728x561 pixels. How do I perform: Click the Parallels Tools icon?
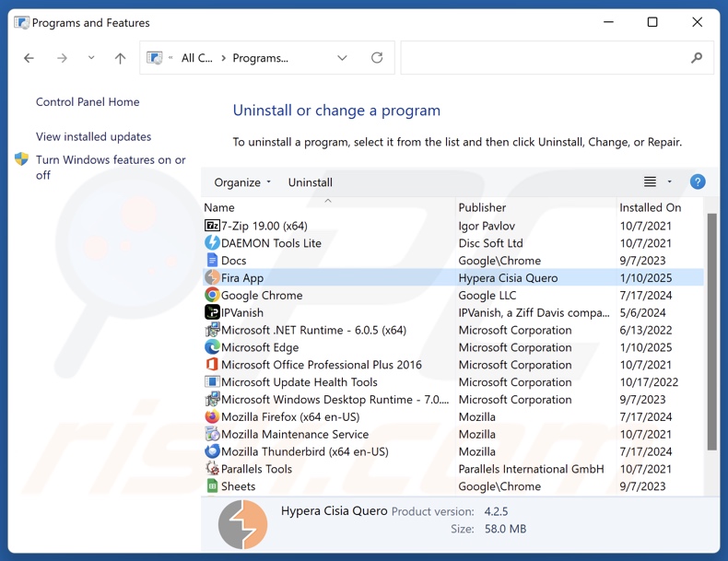click(x=212, y=468)
